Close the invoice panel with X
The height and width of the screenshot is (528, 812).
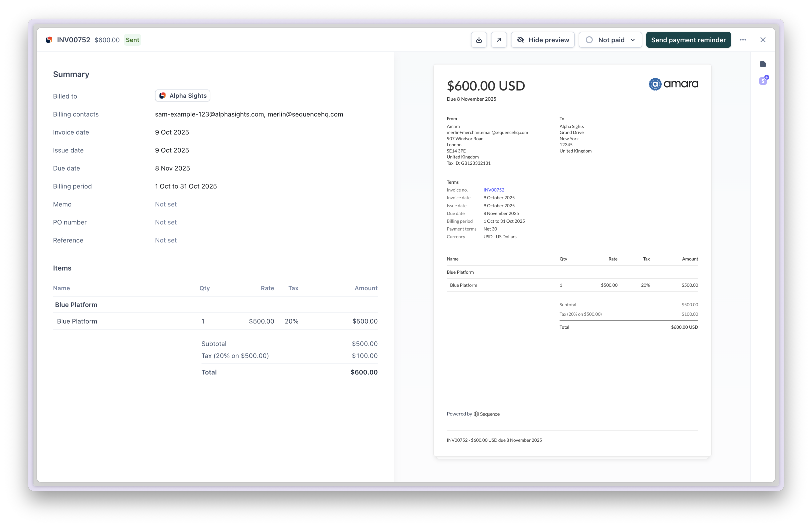pyautogui.click(x=763, y=40)
